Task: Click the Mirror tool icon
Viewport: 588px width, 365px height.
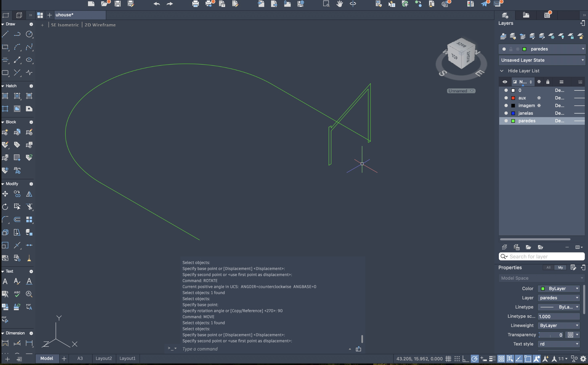Action: pyautogui.click(x=29, y=194)
